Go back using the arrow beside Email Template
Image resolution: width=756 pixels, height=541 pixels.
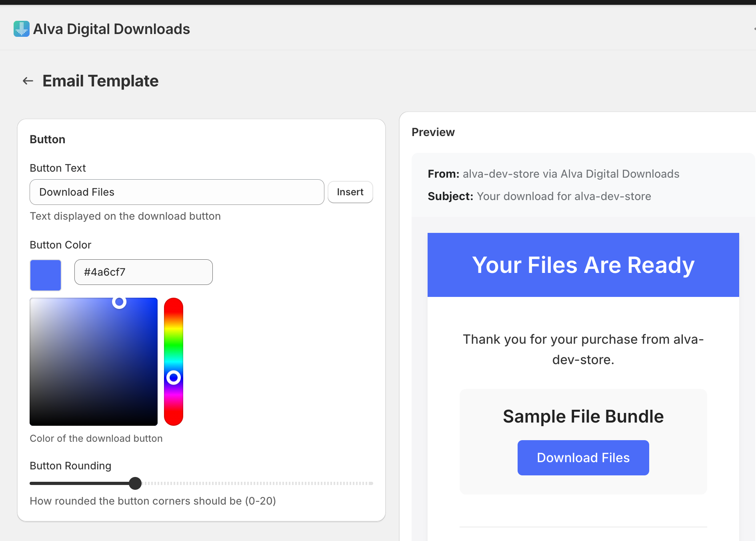[x=28, y=81]
